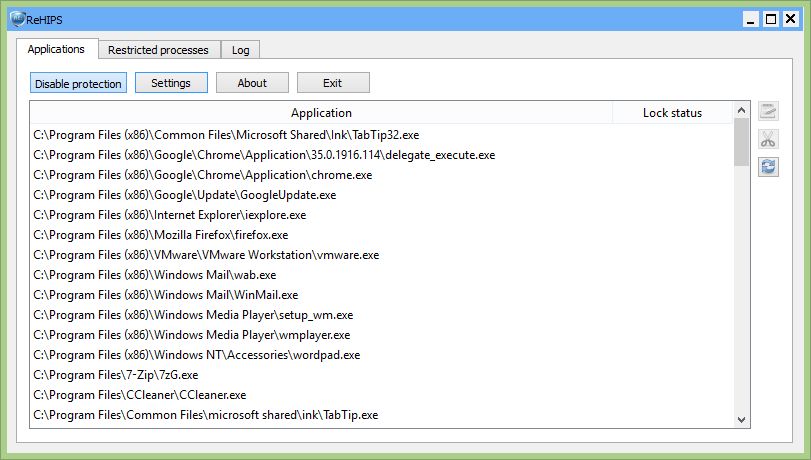Select the 7zG.exe row
This screenshot has height=460, width=811.
[x=381, y=375]
